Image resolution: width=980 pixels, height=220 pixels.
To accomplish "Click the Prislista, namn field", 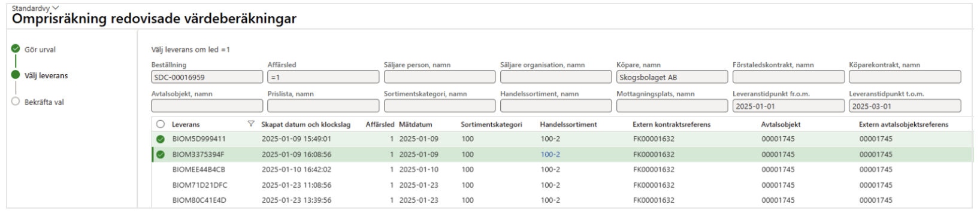I will [323, 106].
